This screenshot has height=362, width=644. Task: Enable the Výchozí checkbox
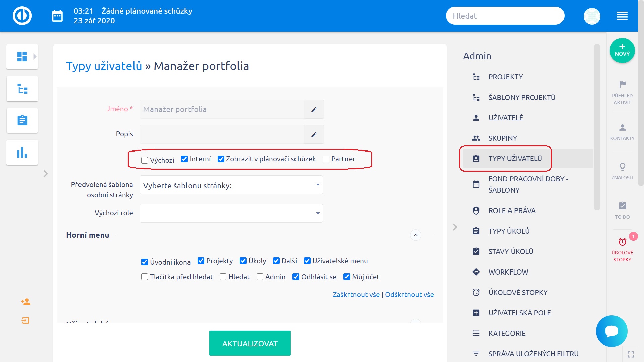[x=145, y=160]
